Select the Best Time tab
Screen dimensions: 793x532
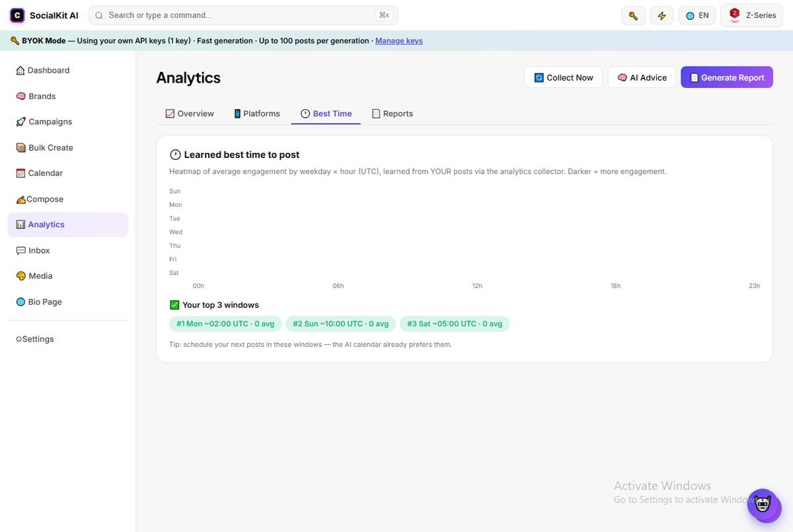click(x=326, y=114)
